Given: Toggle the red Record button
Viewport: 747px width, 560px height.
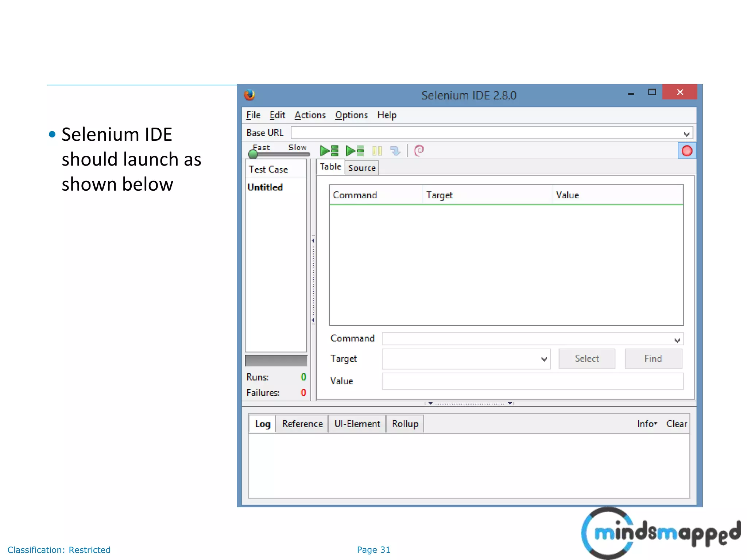Looking at the screenshot, I should coord(686,151).
